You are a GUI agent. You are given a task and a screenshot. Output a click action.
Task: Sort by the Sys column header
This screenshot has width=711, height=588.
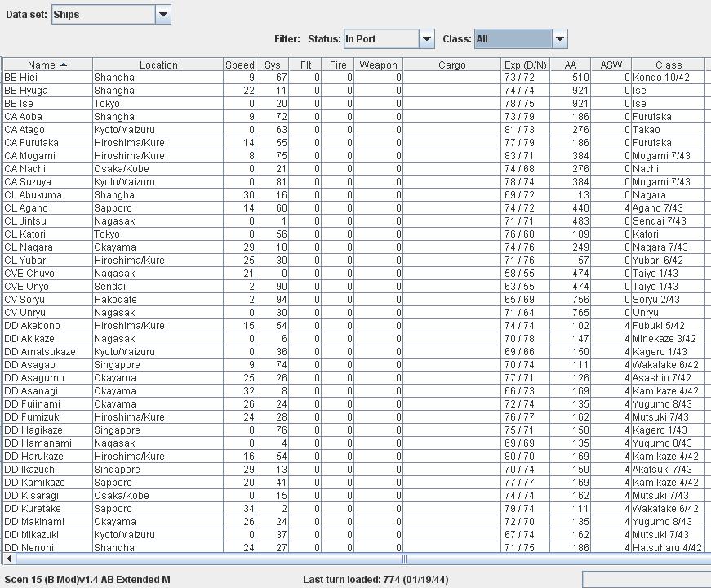(x=273, y=65)
